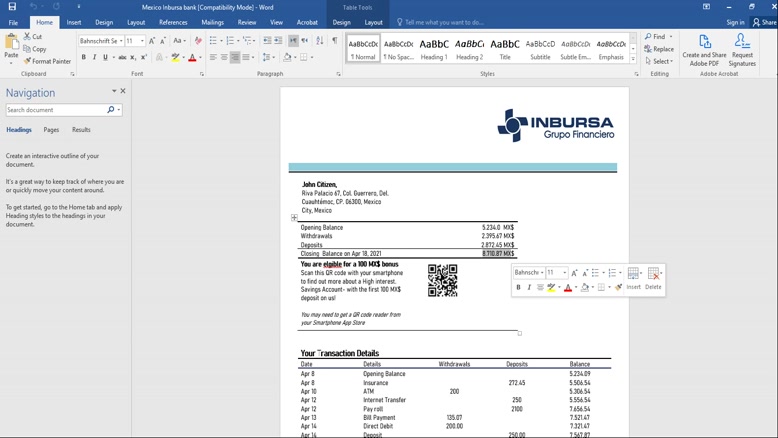The image size is (778, 438).
Task: Open the ribbon font name dropdown
Action: [121, 41]
